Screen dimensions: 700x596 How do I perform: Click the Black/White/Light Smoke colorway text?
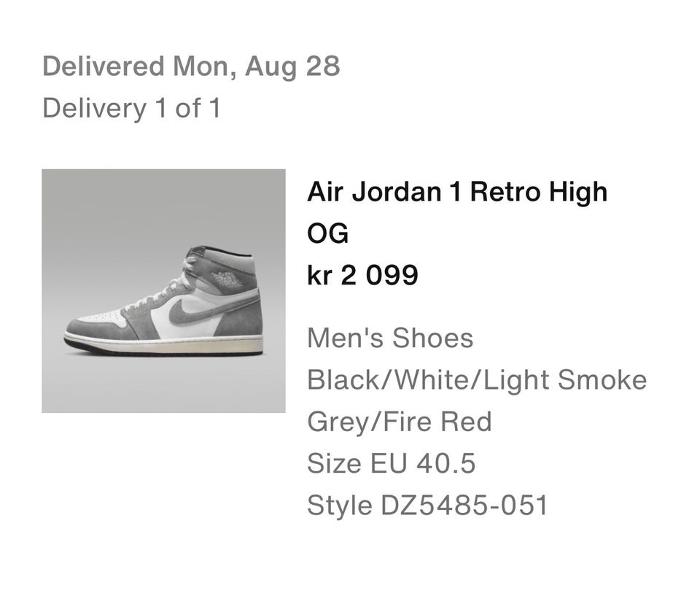[x=477, y=380]
